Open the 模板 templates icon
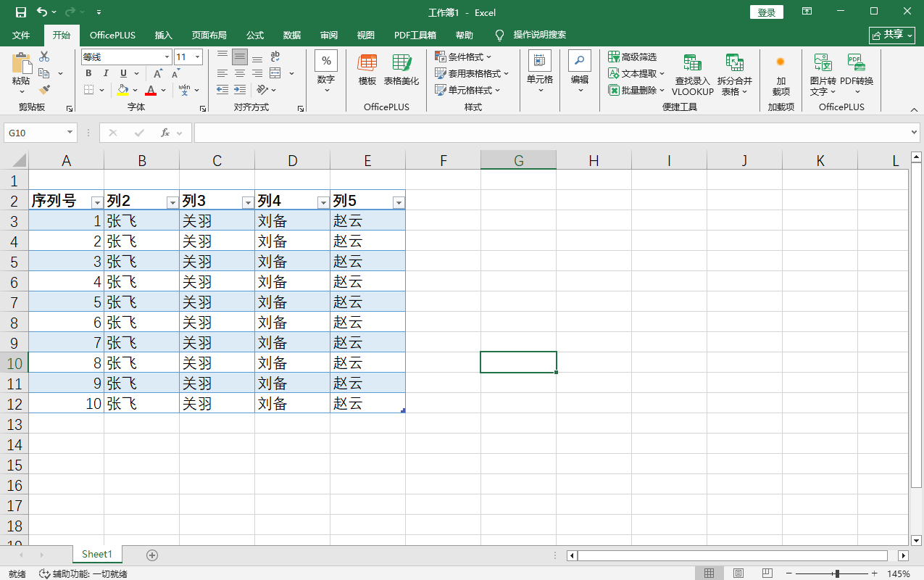This screenshot has height=580, width=924. coord(367,70)
